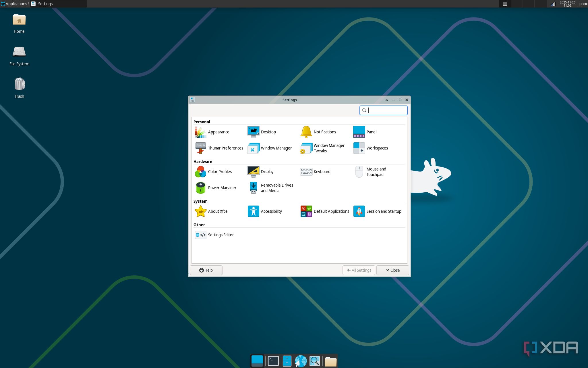Open Window Manager settings
588x368 pixels.
pos(270,148)
